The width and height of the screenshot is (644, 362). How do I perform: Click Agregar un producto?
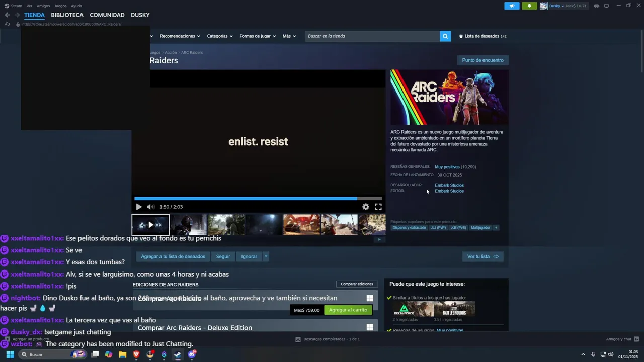click(27, 339)
